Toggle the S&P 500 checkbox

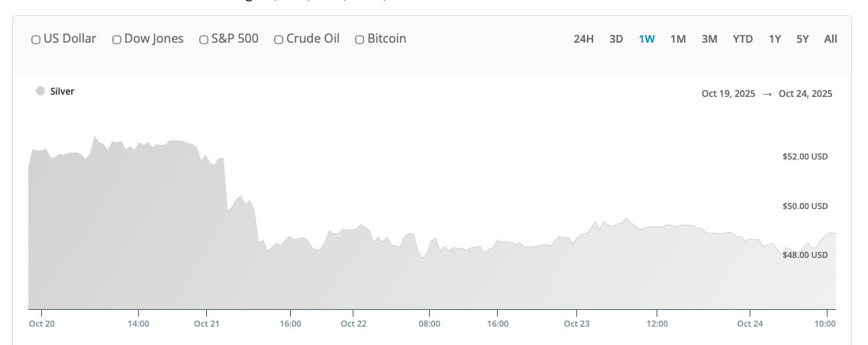pyautogui.click(x=204, y=40)
